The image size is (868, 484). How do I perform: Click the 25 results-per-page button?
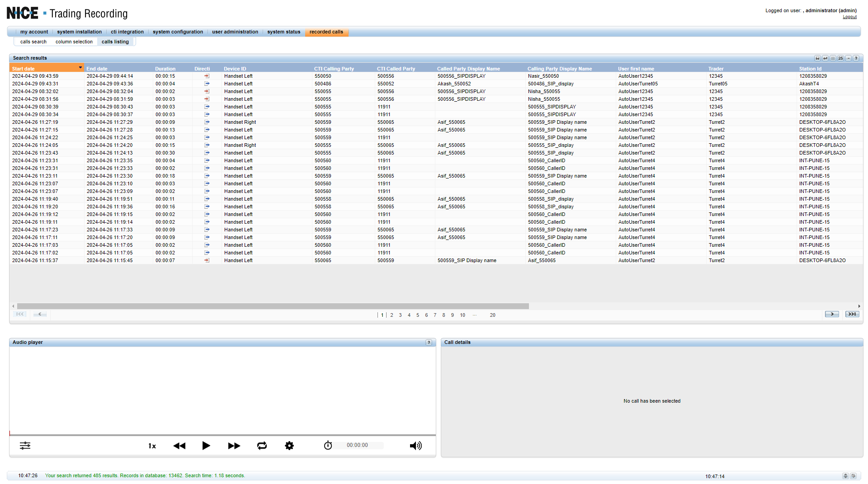coord(840,58)
